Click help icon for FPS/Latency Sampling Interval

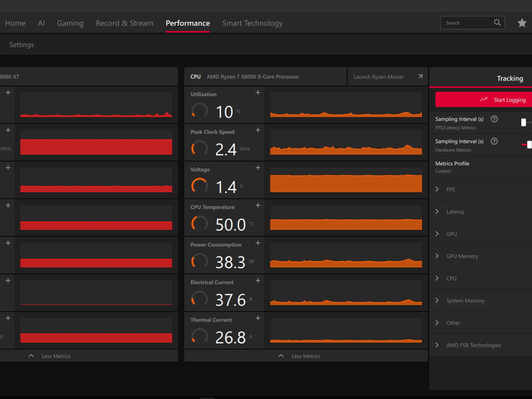[494, 119]
